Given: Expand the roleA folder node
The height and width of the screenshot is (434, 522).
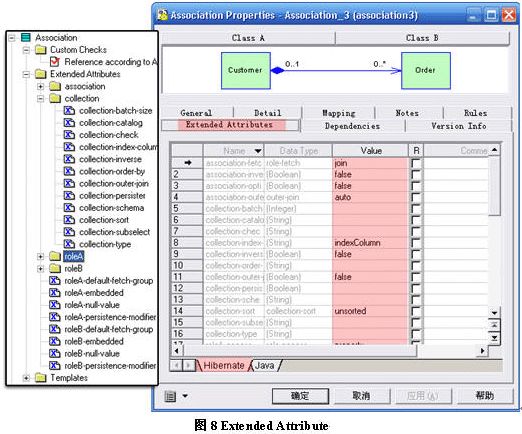Looking at the screenshot, I should coord(41,256).
